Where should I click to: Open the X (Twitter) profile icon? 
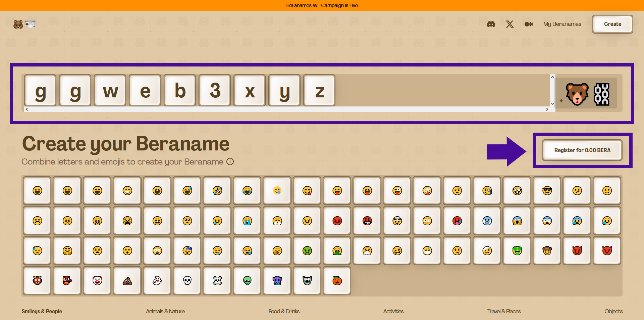click(x=509, y=24)
